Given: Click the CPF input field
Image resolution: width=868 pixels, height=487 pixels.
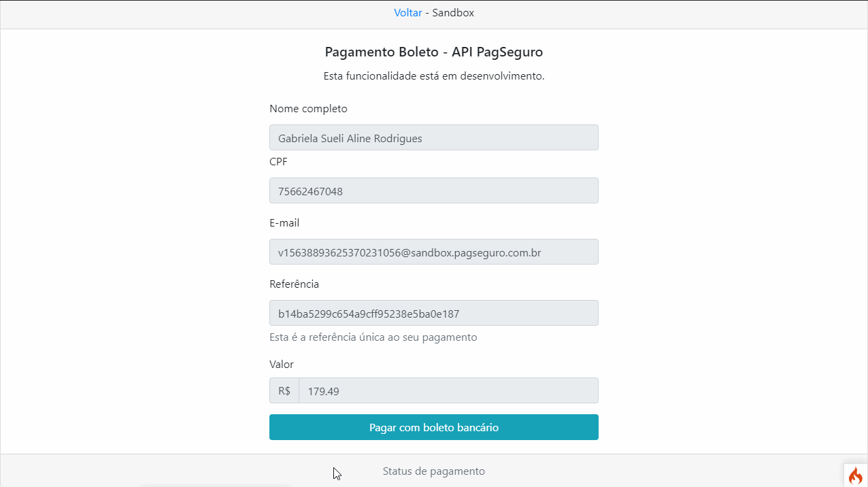Looking at the screenshot, I should point(434,190).
